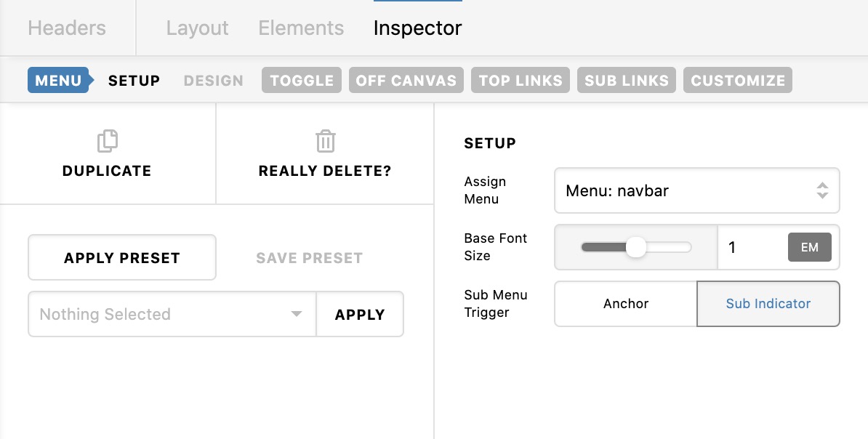This screenshot has width=868, height=439.
Task: Switch to the Elements tab
Action: pyautogui.click(x=301, y=28)
